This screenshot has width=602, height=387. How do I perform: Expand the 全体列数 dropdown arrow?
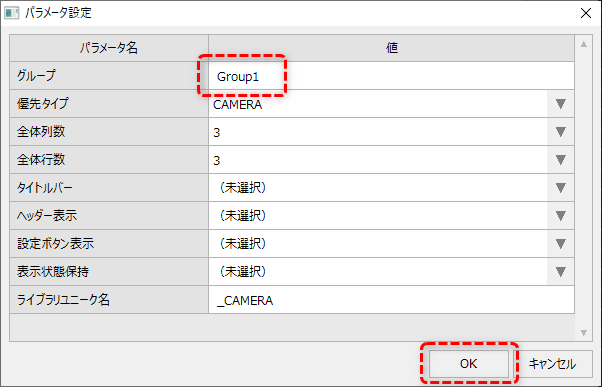pyautogui.click(x=561, y=132)
